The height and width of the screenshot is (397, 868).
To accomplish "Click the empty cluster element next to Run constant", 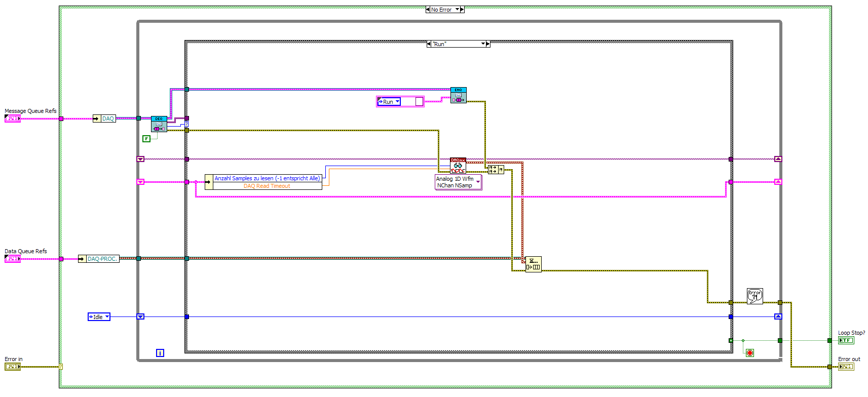I will click(x=419, y=102).
